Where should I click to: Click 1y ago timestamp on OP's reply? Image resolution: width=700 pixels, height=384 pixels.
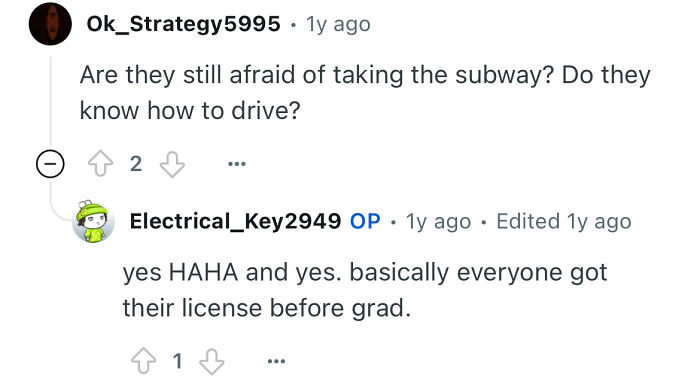click(438, 222)
